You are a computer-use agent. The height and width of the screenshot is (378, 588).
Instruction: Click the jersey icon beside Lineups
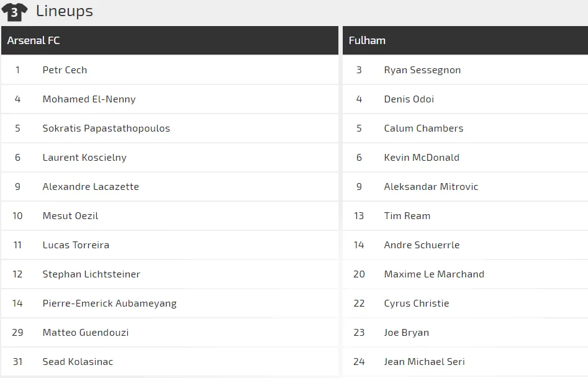click(14, 12)
